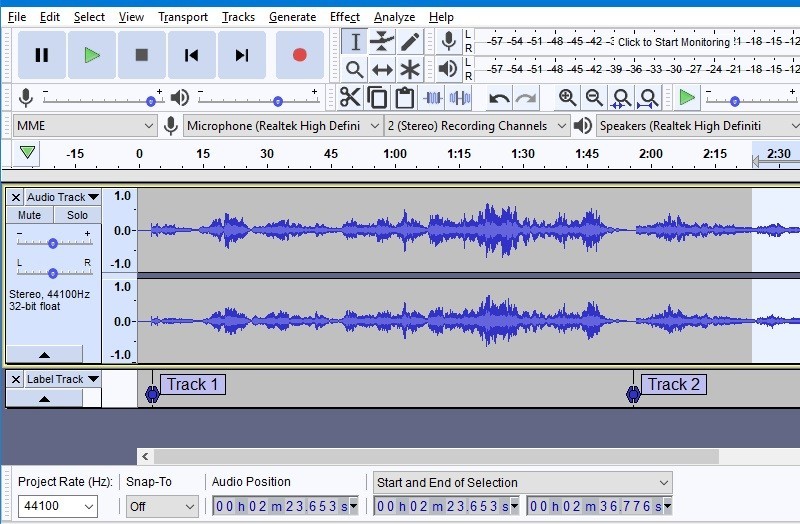
Task: Start playback with the green Play button
Action: [92, 55]
